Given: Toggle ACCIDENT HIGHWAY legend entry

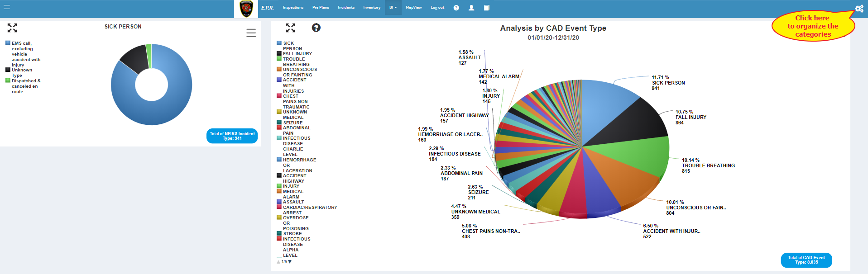Looking at the screenshot, I should coord(292,178).
